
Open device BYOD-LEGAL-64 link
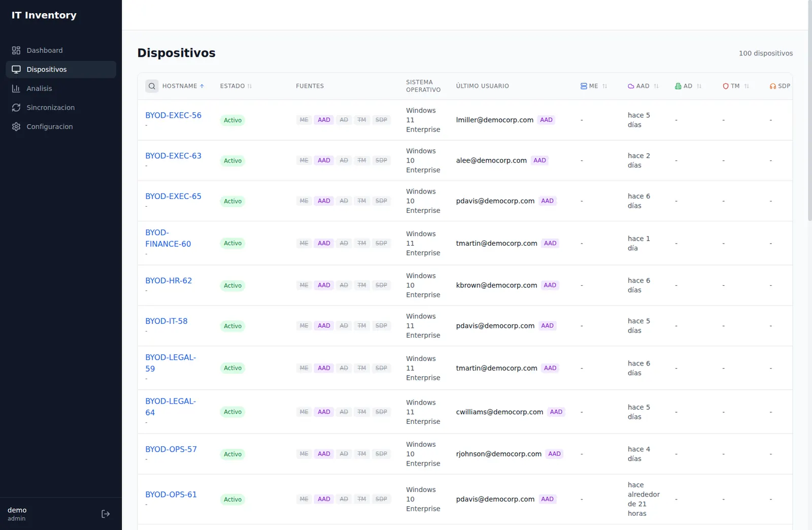coord(171,407)
